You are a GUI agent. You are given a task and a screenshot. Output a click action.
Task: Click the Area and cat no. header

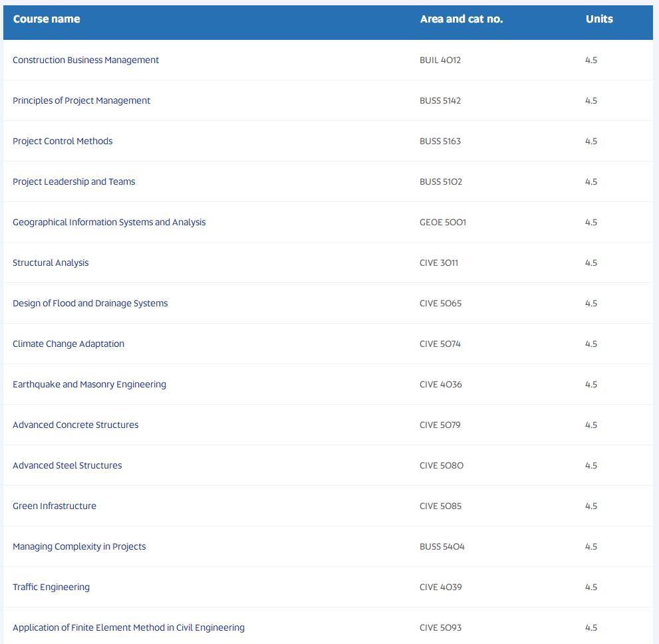pos(461,19)
